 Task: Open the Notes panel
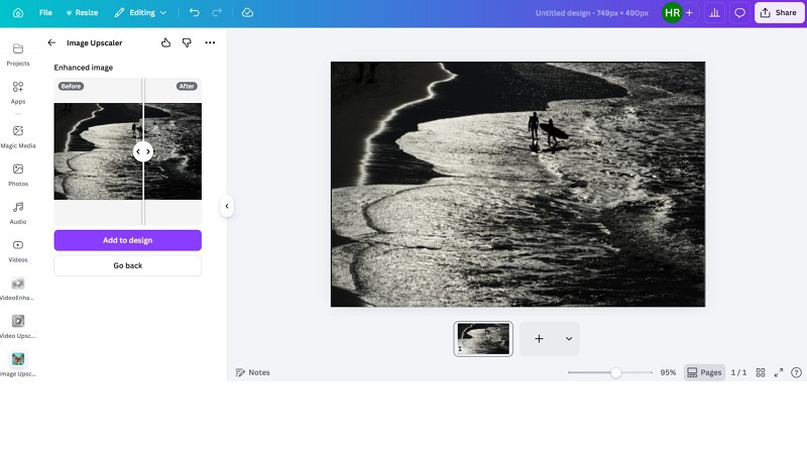pyautogui.click(x=253, y=372)
